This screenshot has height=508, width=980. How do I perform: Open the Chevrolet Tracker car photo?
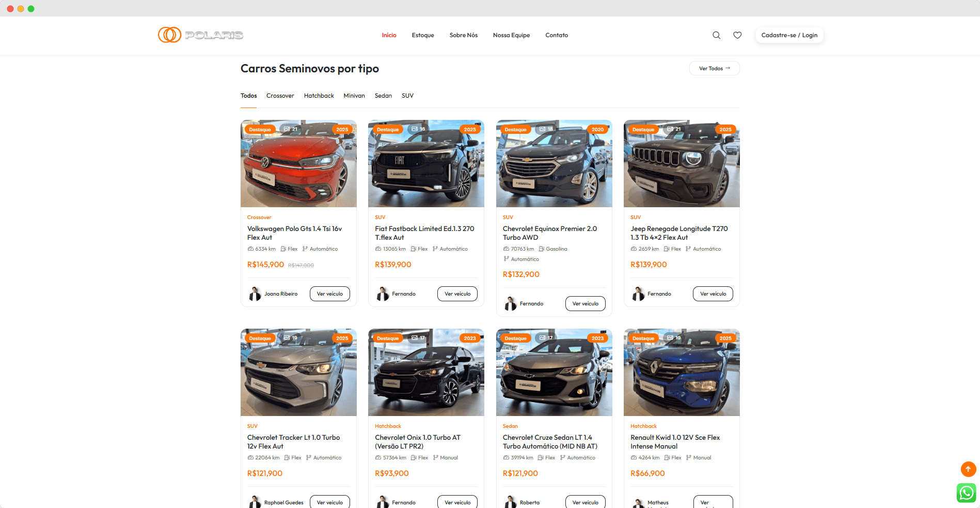298,373
